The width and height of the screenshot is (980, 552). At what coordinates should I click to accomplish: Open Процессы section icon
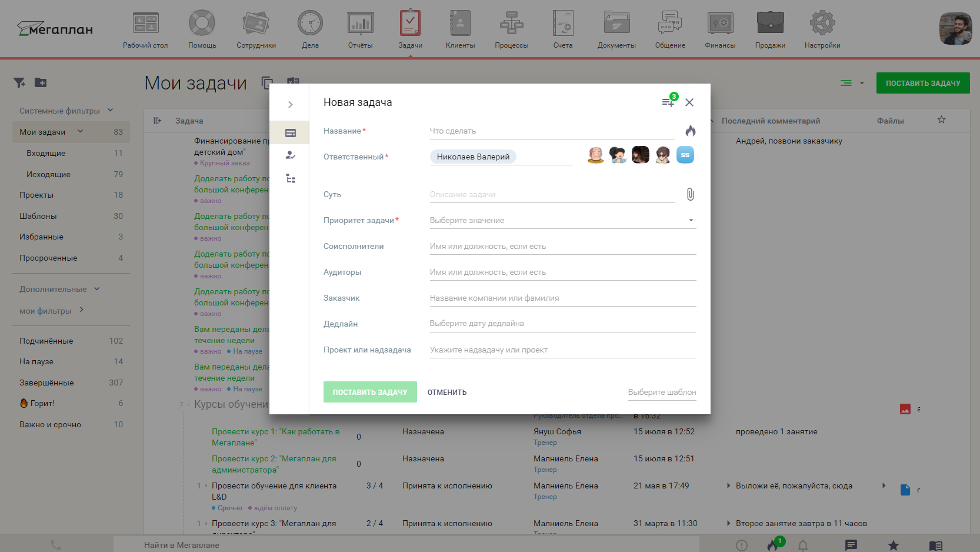[511, 29]
